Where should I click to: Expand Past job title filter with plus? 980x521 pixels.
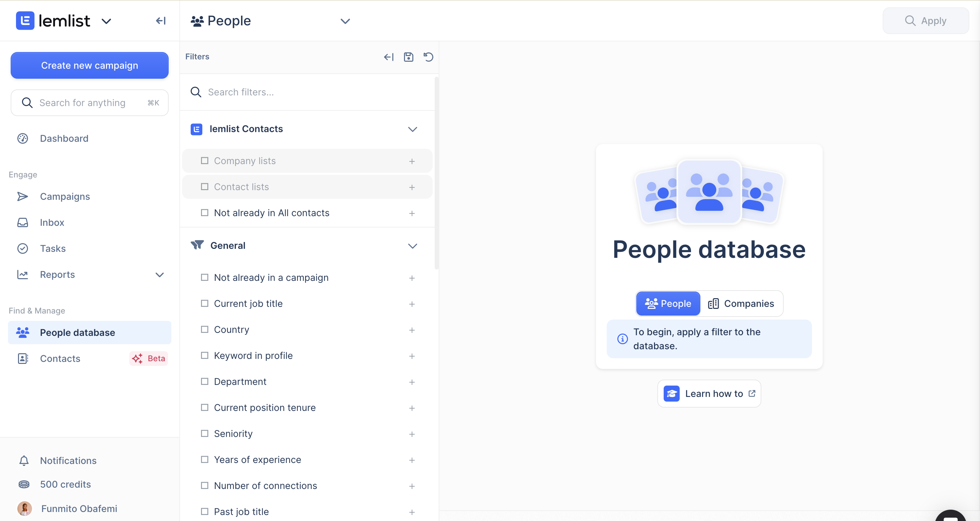coord(412,512)
